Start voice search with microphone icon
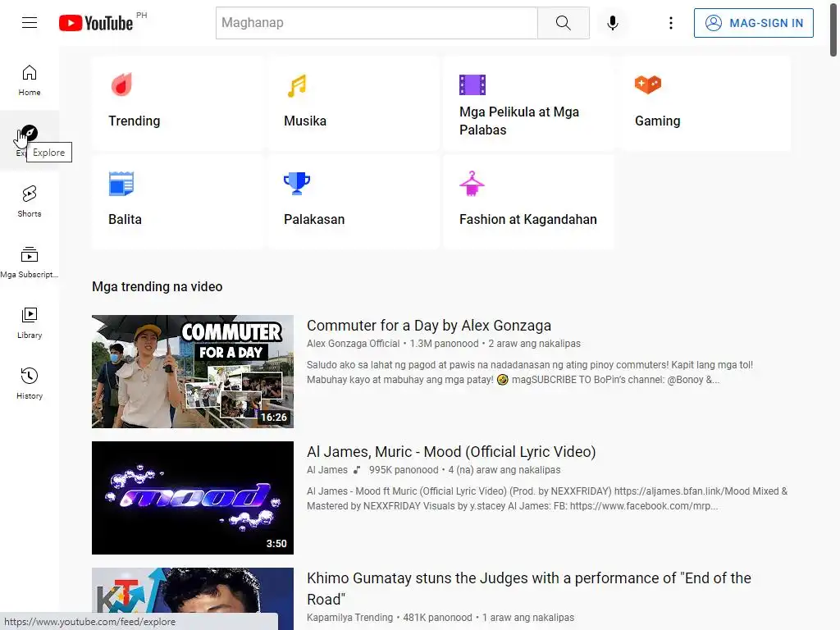 coord(612,23)
